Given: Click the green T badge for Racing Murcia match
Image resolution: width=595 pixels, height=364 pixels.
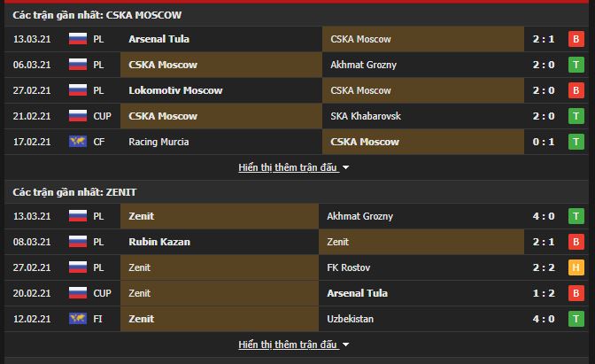Looking at the screenshot, I should pos(576,142).
